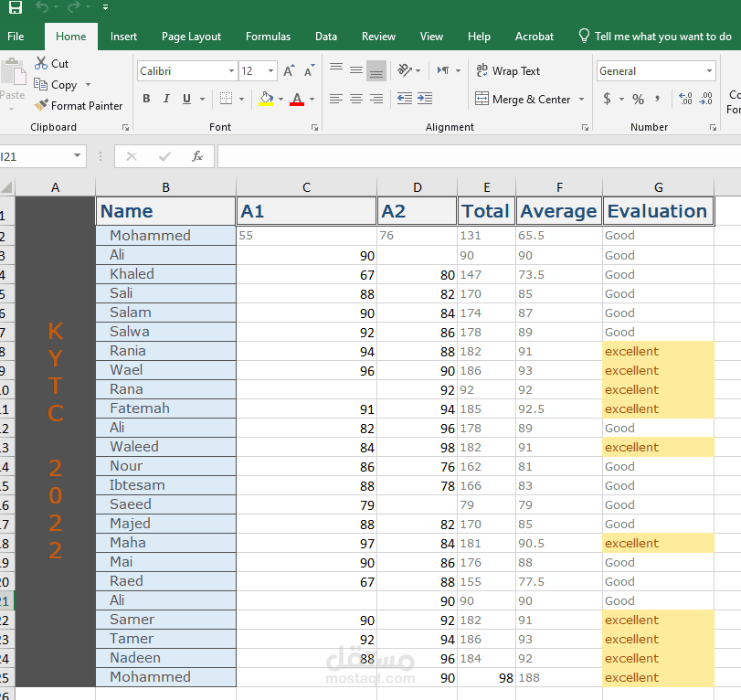Toggle Underline formatting

(186, 99)
